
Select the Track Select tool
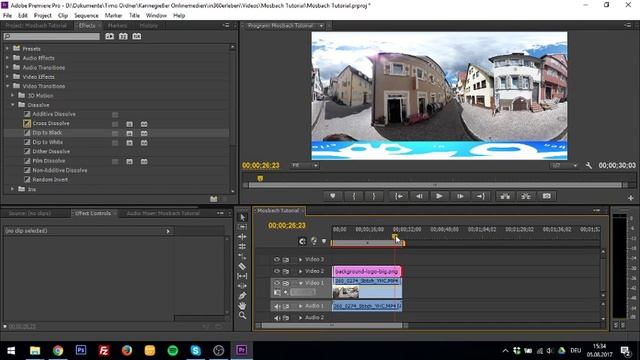pyautogui.click(x=242, y=227)
